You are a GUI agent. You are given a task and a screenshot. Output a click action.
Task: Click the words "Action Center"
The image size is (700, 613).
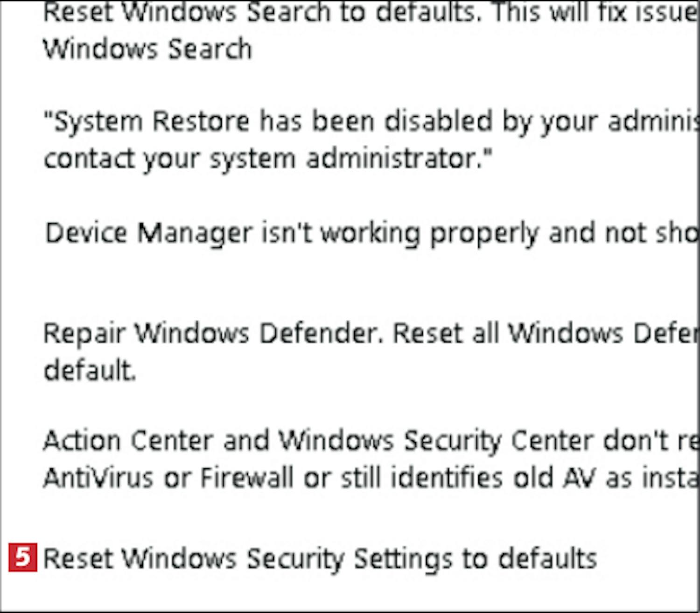click(x=128, y=440)
